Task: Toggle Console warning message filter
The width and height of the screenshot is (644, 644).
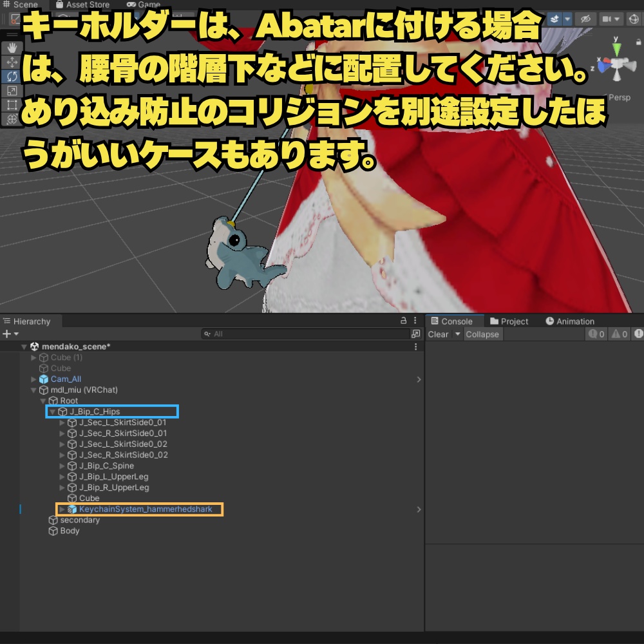Action: tap(620, 334)
